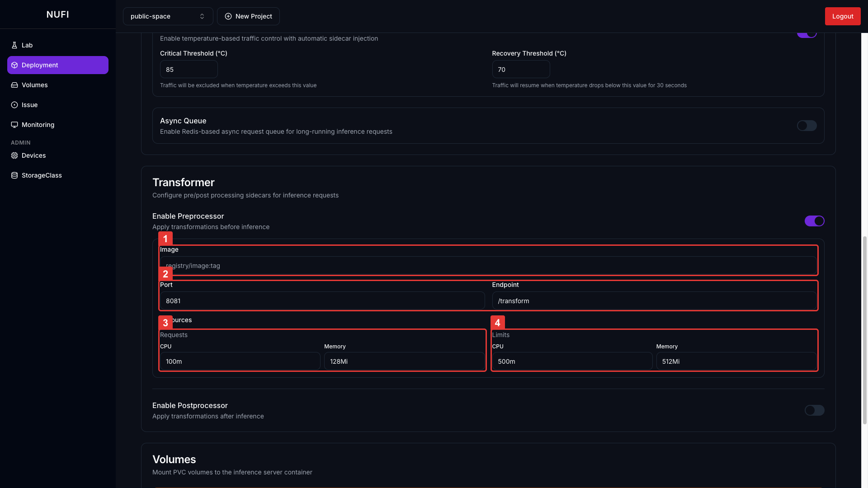Click the StorageClass database icon
This screenshot has width=868, height=488.
pyautogui.click(x=14, y=175)
